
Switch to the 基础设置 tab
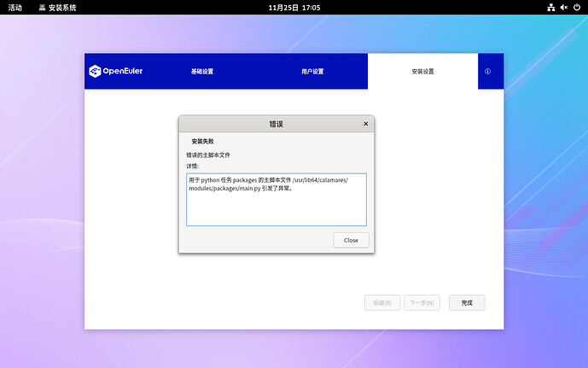[202, 72]
